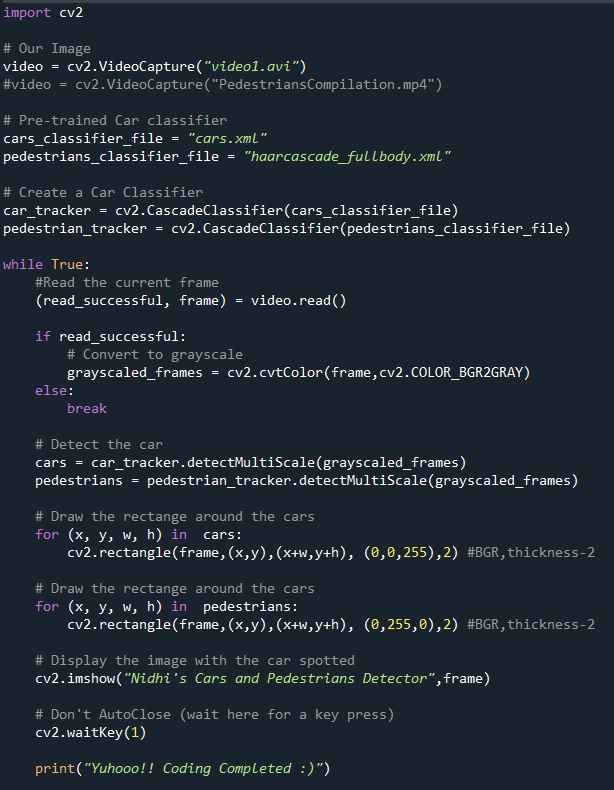Click pedestrian_tracker CascadeClassifier line
Image resolution: width=614 pixels, height=790 pixels.
point(287,229)
